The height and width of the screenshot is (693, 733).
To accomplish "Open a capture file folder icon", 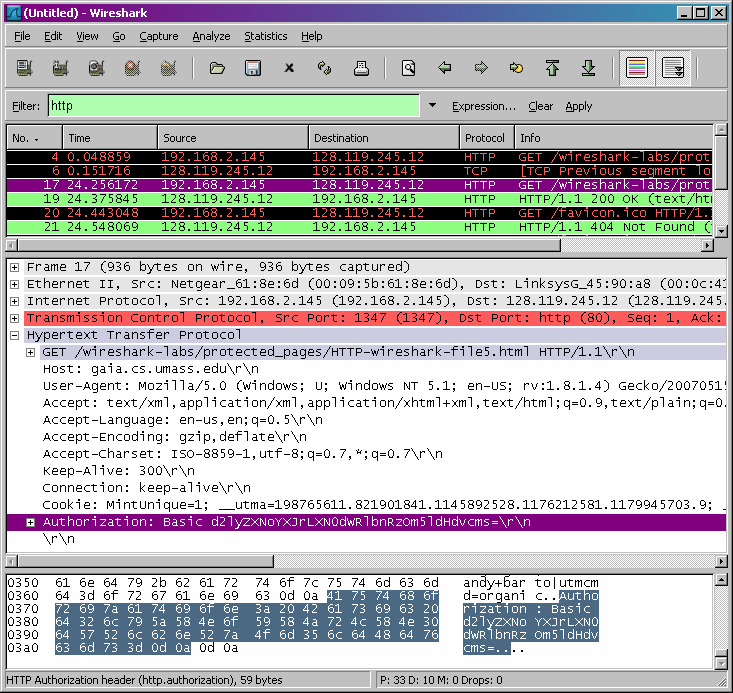I will click(217, 68).
